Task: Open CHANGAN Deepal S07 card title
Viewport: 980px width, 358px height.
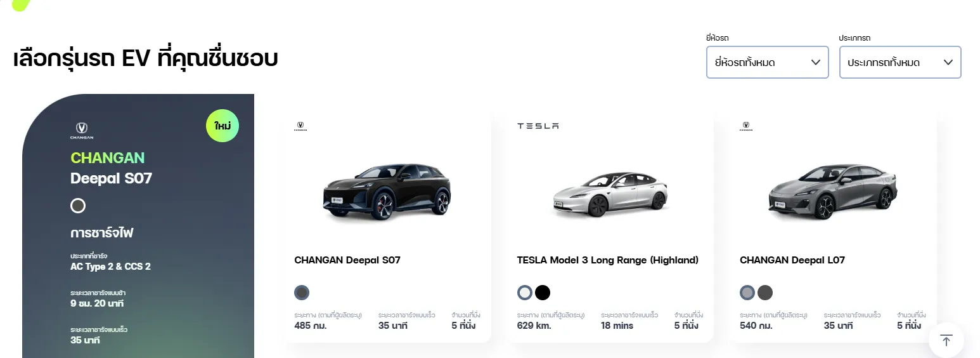Action: [347, 260]
